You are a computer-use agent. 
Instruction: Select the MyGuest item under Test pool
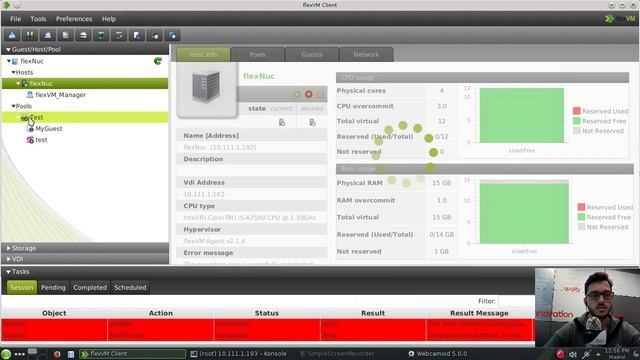(x=49, y=129)
